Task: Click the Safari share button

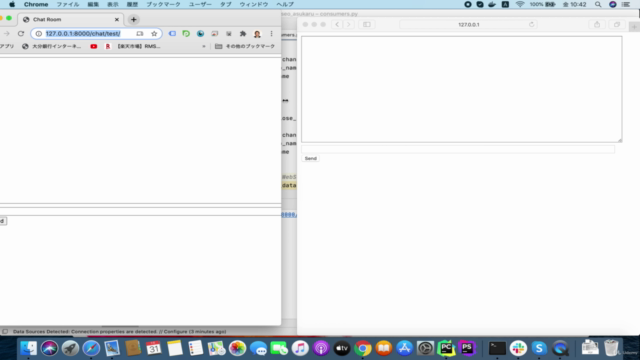Action: point(597,24)
